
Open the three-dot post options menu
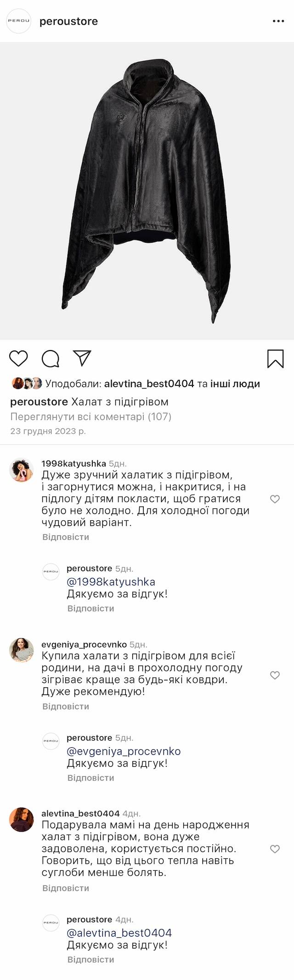(x=278, y=22)
